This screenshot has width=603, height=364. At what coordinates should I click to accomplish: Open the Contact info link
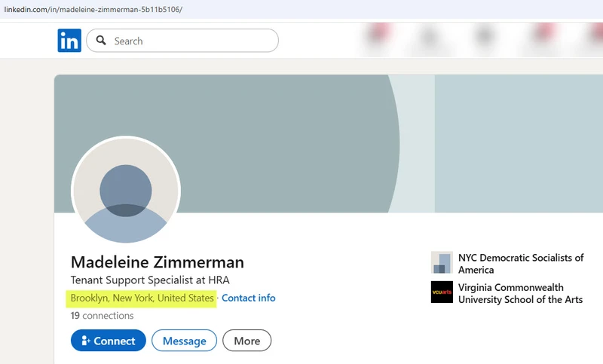pos(248,298)
